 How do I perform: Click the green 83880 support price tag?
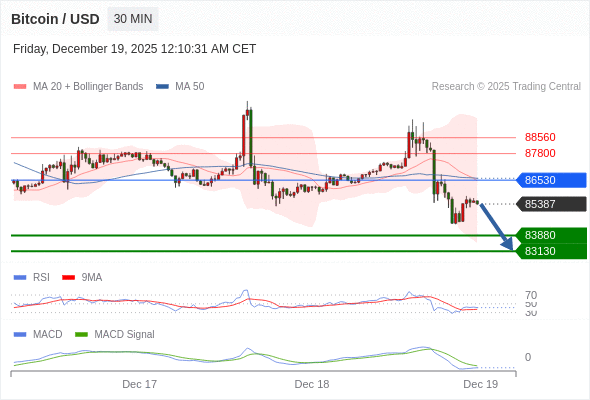pyautogui.click(x=551, y=235)
